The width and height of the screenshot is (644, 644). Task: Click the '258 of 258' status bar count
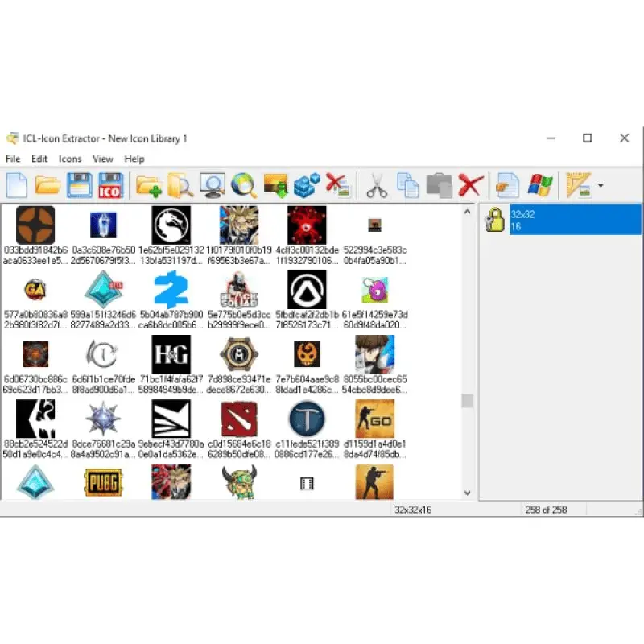pyautogui.click(x=546, y=510)
